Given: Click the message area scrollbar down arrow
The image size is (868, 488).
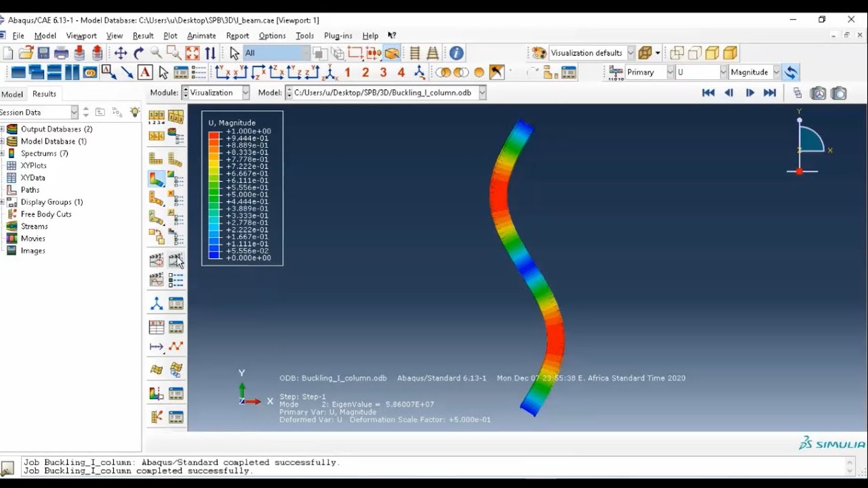Looking at the screenshot, I should tap(850, 471).
